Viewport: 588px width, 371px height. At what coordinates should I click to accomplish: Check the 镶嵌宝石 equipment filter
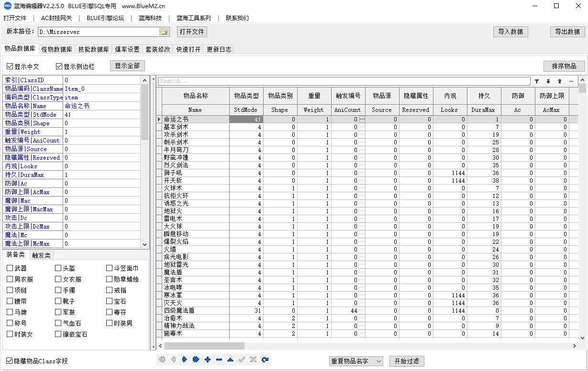[58, 334]
